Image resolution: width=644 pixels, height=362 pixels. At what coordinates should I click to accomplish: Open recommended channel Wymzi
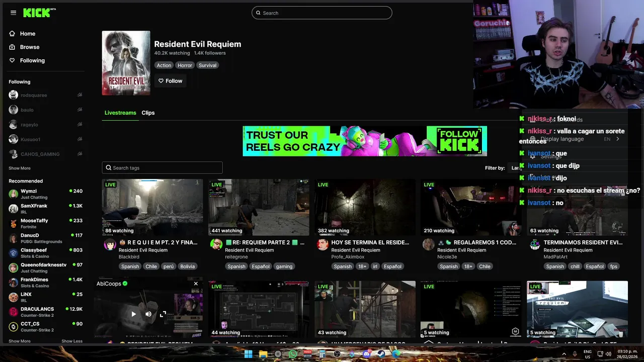(x=45, y=194)
